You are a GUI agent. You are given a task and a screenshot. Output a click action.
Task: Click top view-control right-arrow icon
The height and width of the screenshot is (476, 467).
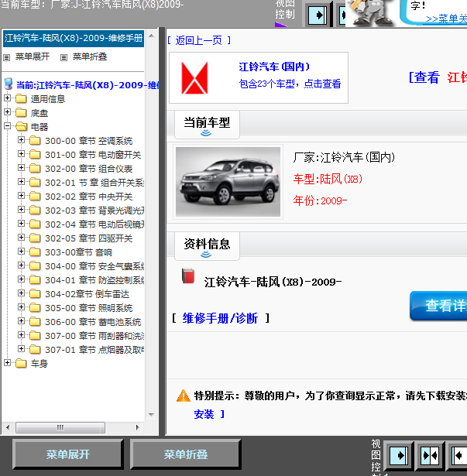click(x=318, y=15)
